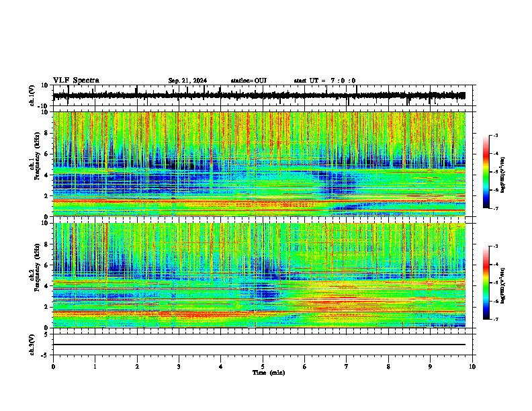Click the time axis tick label "0"
532x411 pixels.
pyautogui.click(x=53, y=366)
